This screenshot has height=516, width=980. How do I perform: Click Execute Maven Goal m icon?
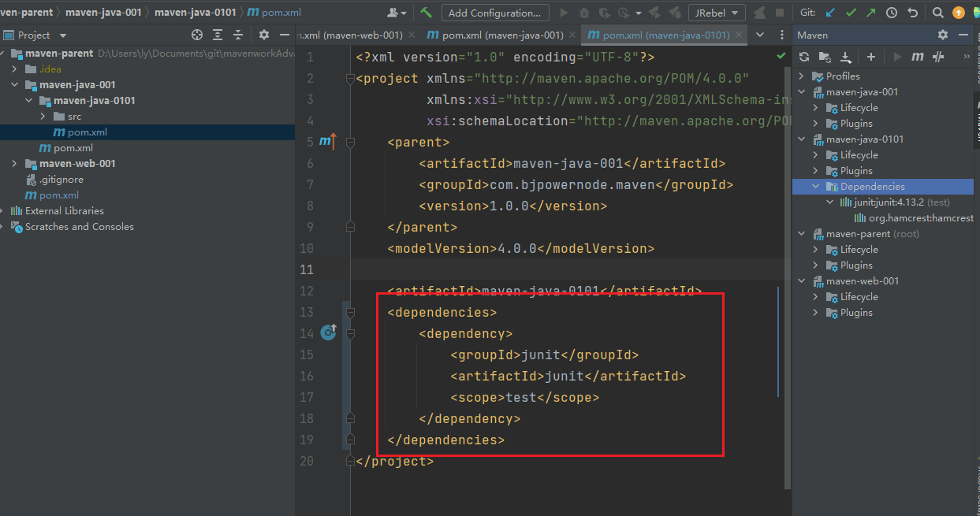(x=918, y=57)
